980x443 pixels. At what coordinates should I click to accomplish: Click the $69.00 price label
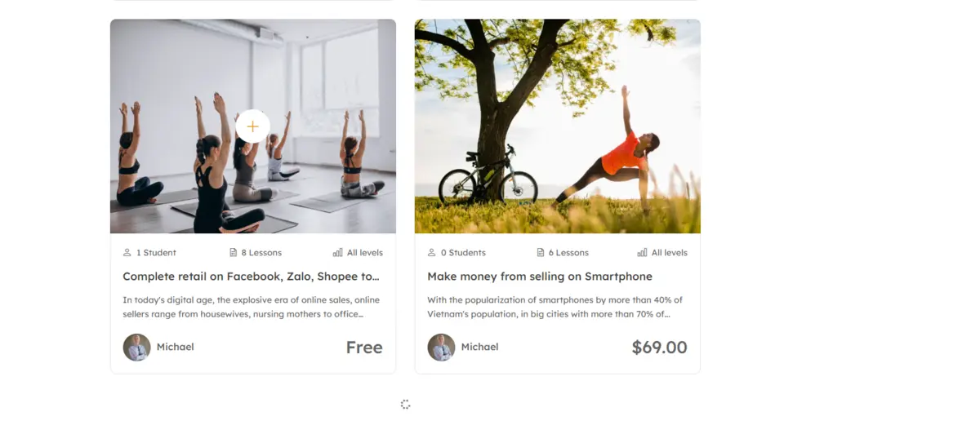pyautogui.click(x=660, y=348)
